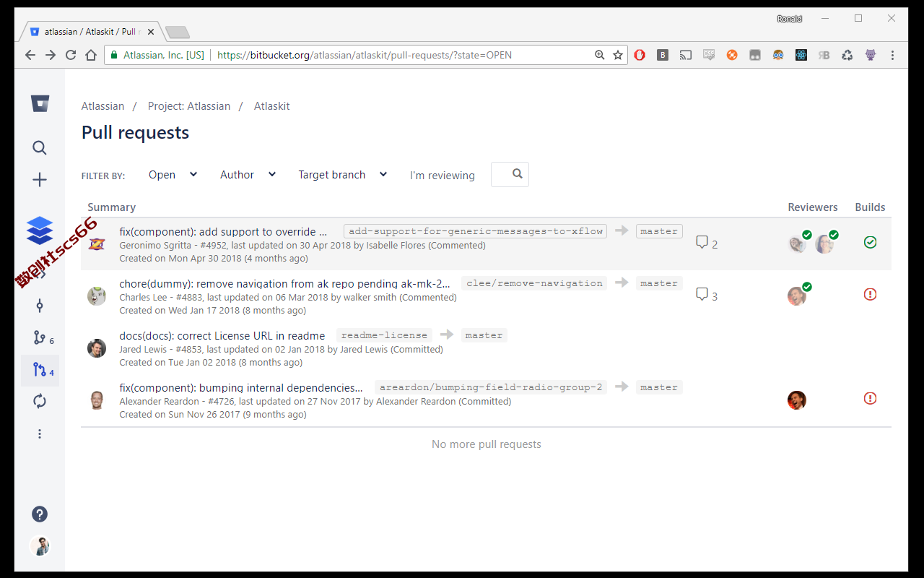Open the Target branch filter dropdown
Viewport: 924px width, 578px height.
pyautogui.click(x=342, y=175)
